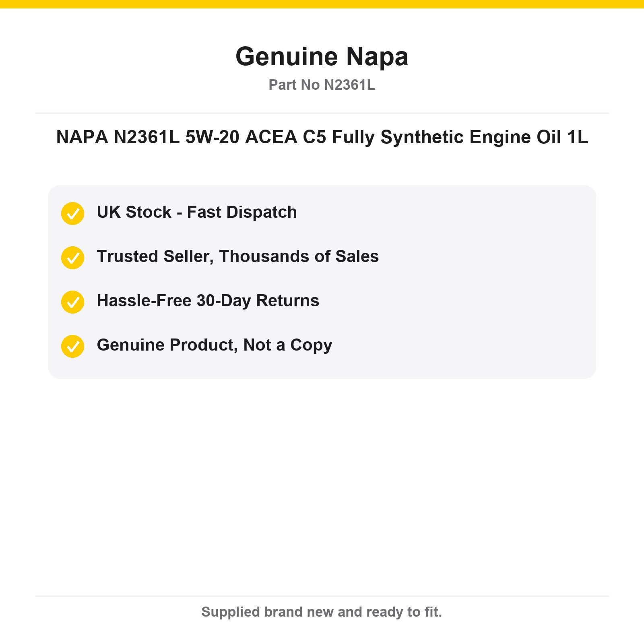Screen dimensions: 644x644
Task: Click the NAPA N2361L engine oil product title
Action: pyautogui.click(x=322, y=137)
